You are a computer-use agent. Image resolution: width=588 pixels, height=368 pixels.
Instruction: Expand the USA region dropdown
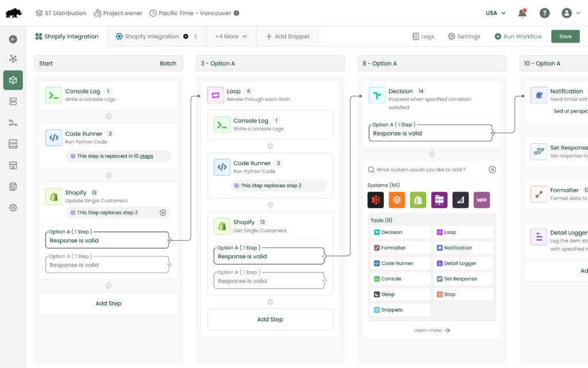(496, 13)
